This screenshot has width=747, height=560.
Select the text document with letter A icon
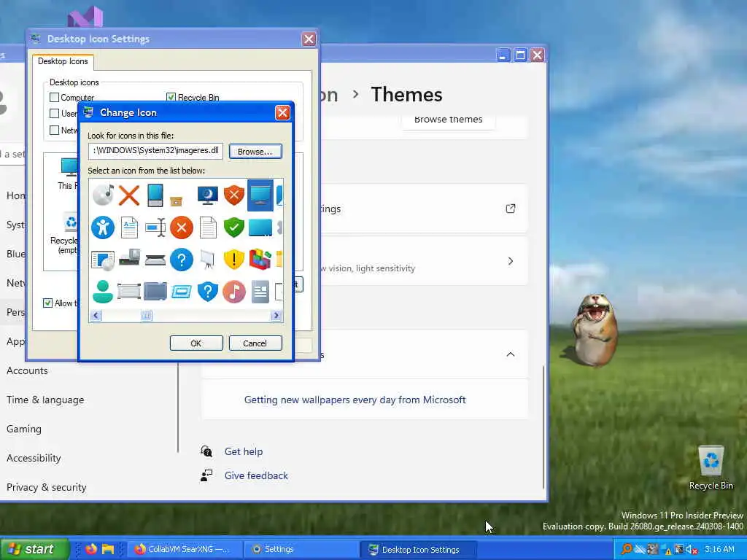(129, 227)
